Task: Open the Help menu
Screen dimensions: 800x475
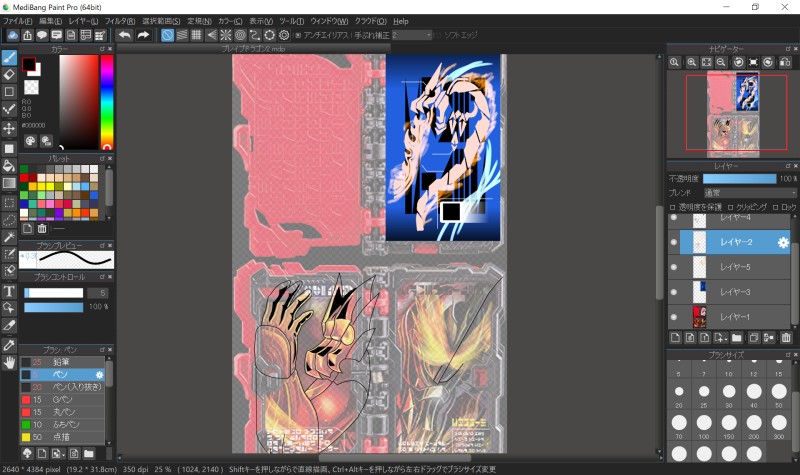Action: (x=401, y=21)
